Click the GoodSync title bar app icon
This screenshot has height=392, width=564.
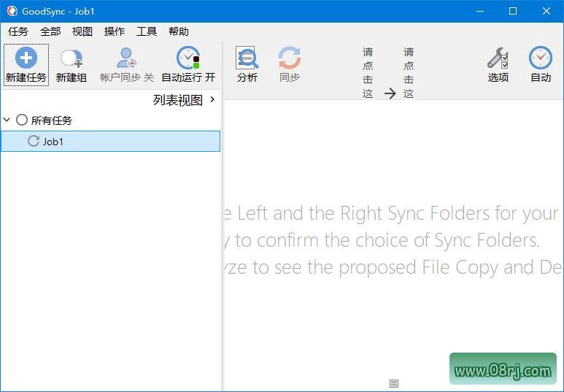12,11
